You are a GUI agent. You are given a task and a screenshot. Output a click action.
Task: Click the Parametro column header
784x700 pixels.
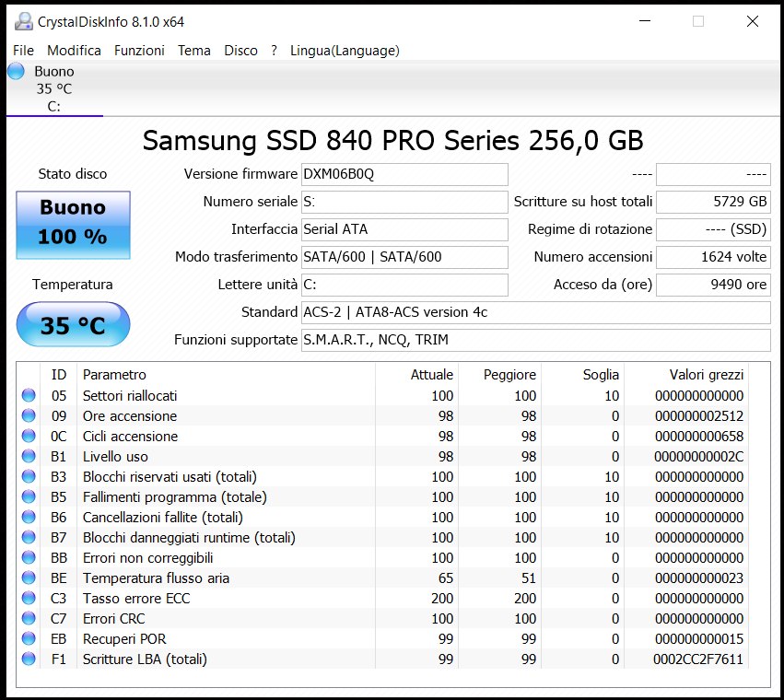point(226,375)
